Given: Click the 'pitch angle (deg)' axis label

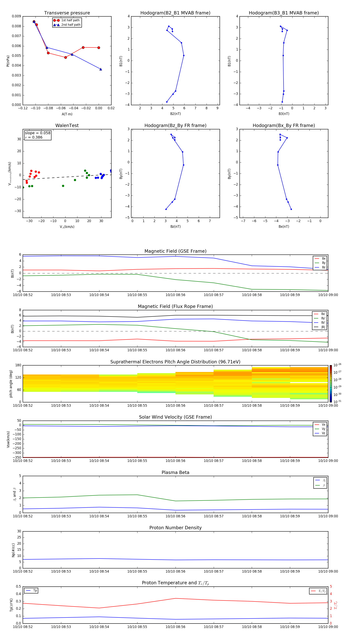Looking at the screenshot, I should tap(11, 384).
